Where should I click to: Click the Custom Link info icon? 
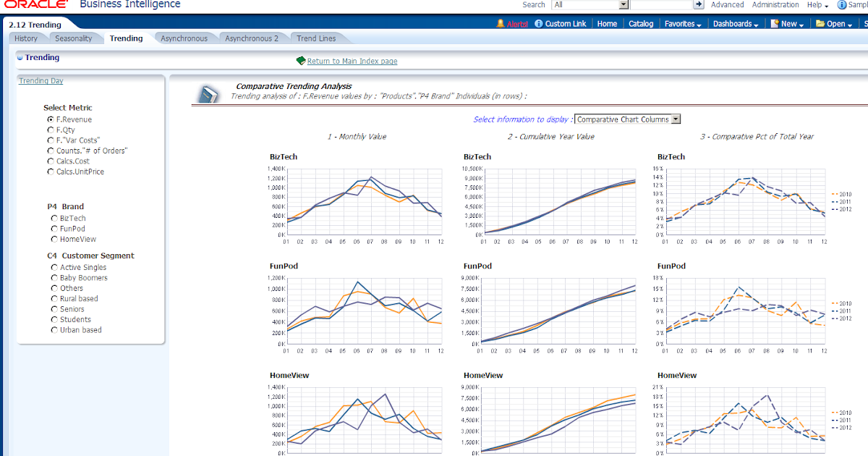(538, 22)
